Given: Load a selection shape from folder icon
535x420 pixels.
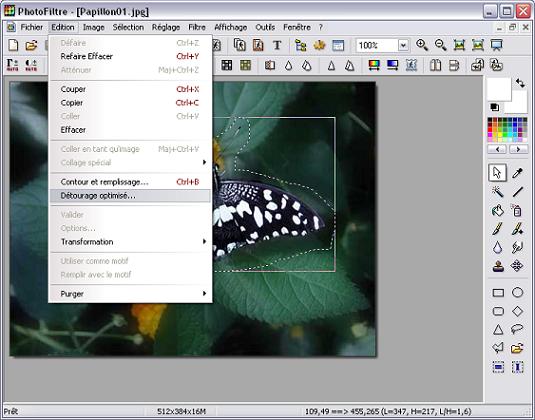Looking at the screenshot, I should pyautogui.click(x=517, y=348).
